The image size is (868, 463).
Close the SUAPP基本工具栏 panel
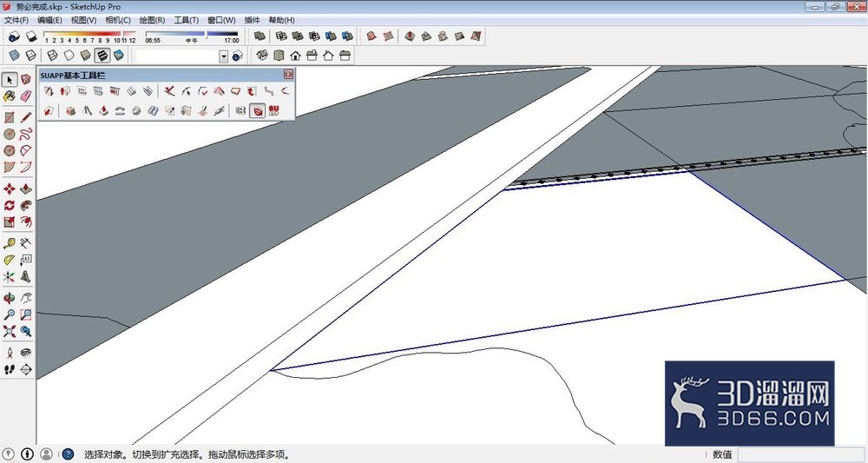click(288, 74)
